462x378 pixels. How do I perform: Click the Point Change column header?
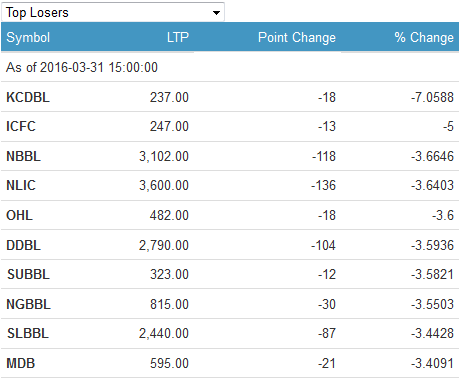point(297,37)
